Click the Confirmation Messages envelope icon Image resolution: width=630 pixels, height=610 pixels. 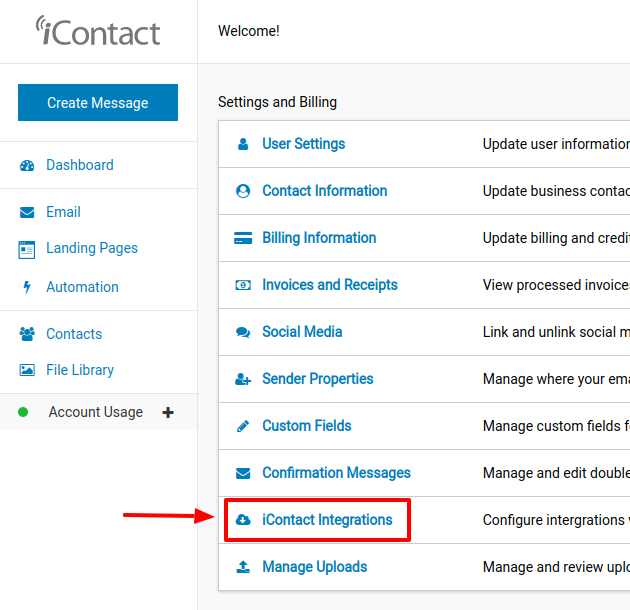click(x=243, y=473)
